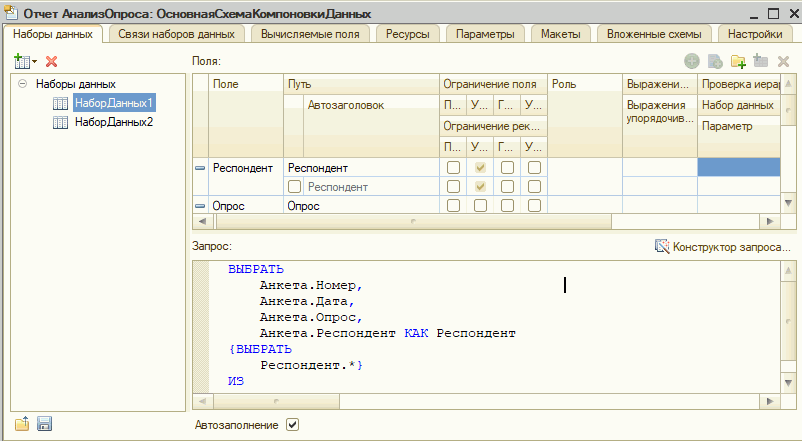Screen dimensions: 802x441
Task: Toggle Автозаголовок checkbox for Респондент
Action: [294, 187]
